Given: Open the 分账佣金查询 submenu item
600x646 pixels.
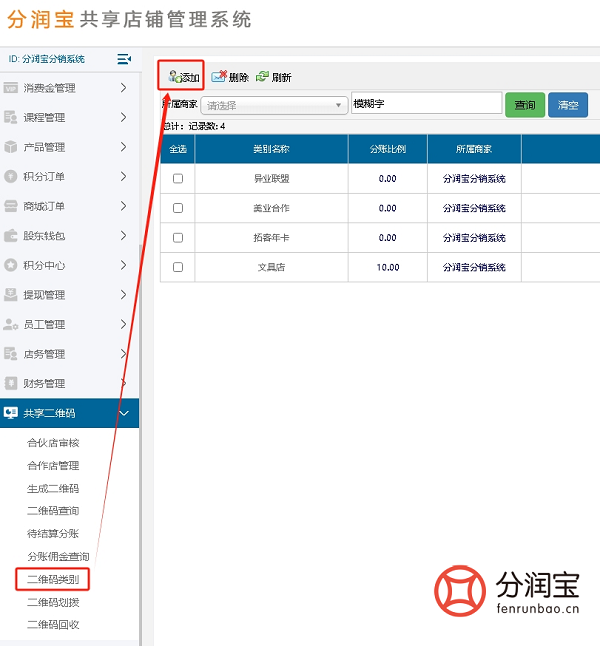Looking at the screenshot, I should [x=58, y=557].
